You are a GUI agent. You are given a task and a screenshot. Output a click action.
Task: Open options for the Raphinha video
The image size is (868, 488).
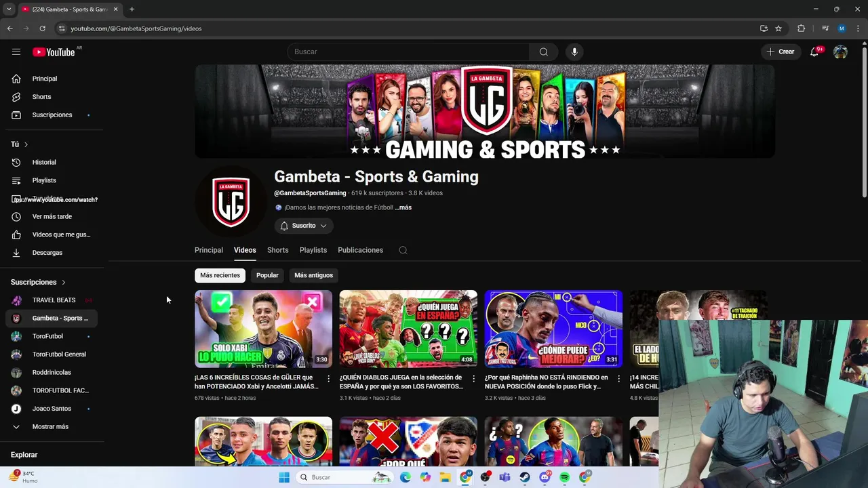point(618,379)
